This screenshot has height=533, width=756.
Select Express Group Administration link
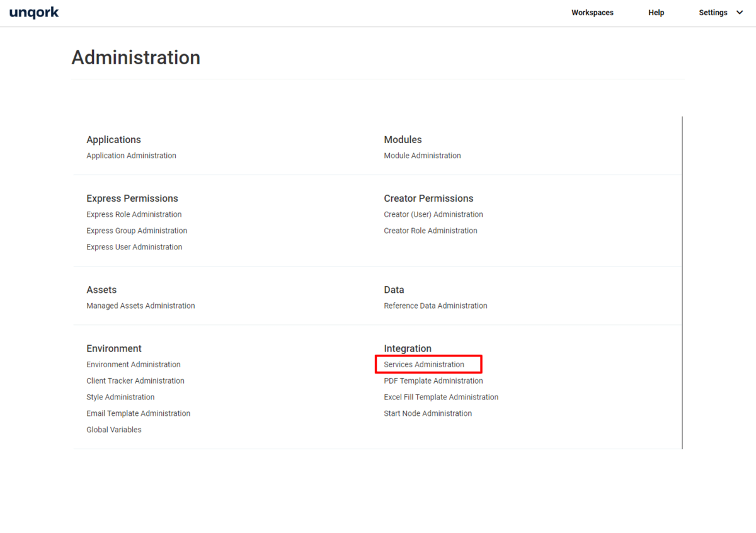(137, 231)
